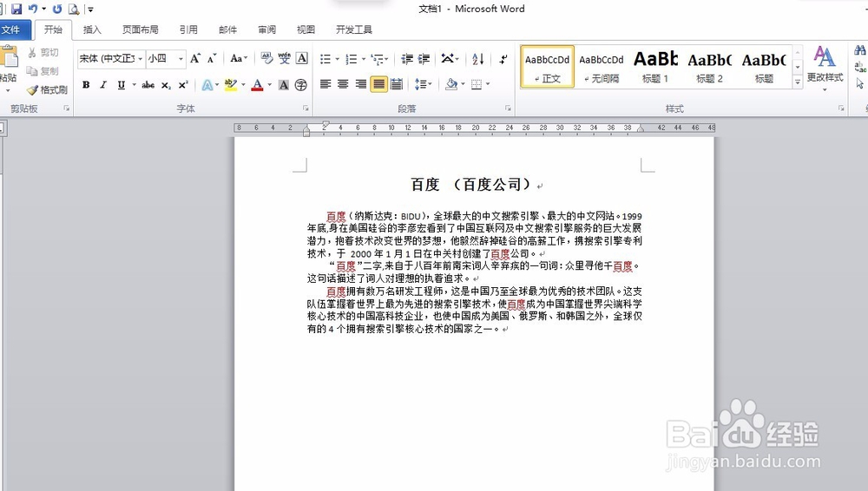Grow the font size
The width and height of the screenshot is (868, 491).
[194, 58]
